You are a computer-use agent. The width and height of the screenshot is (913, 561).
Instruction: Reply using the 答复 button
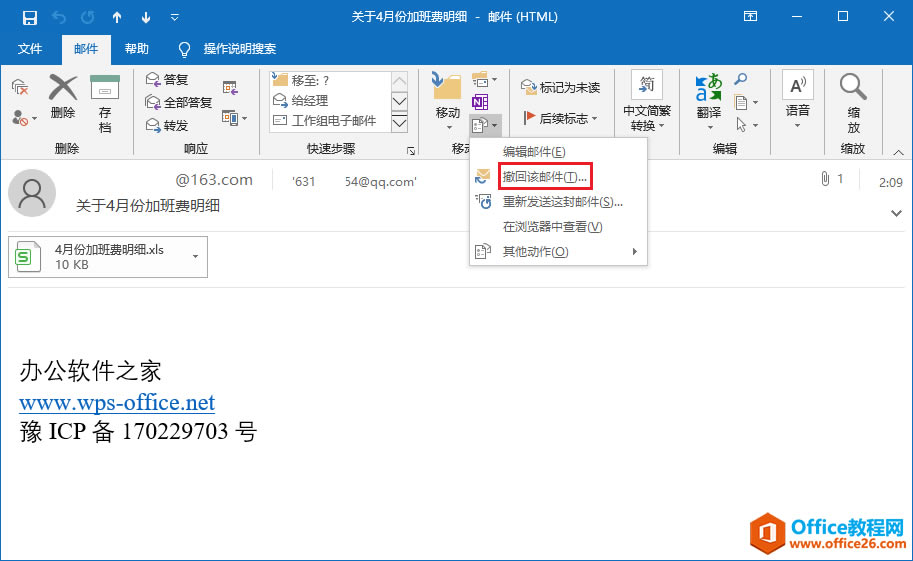[x=167, y=79]
